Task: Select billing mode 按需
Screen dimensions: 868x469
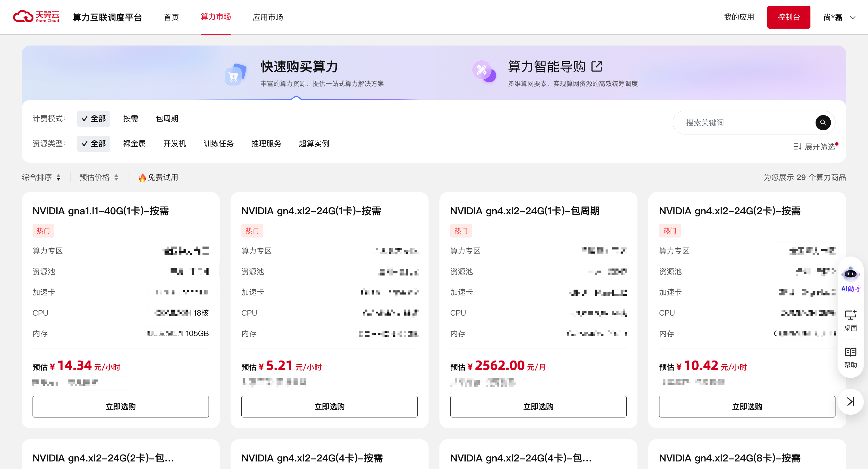Action: pyautogui.click(x=131, y=118)
